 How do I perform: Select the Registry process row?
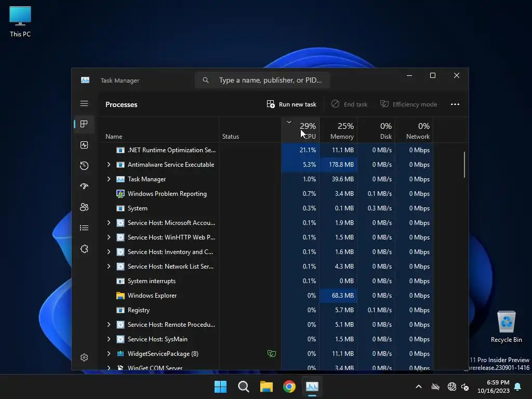click(x=265, y=310)
